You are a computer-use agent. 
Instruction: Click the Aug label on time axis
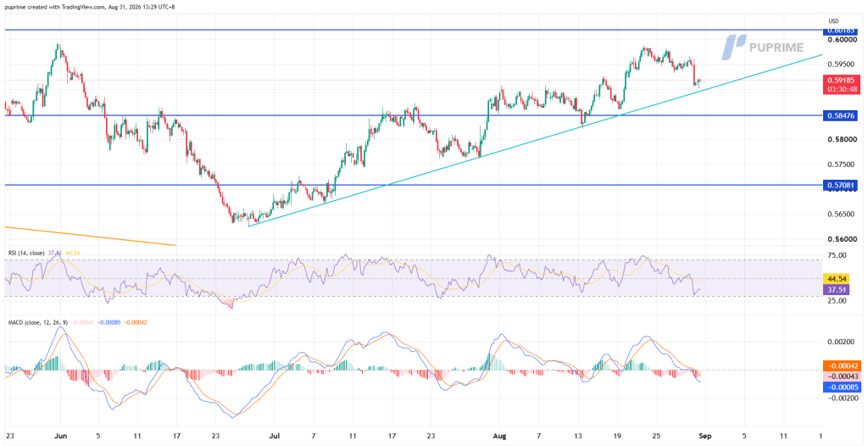click(498, 436)
